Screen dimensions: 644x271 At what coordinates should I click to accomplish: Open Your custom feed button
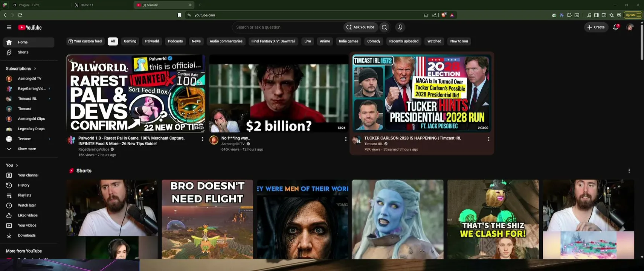tap(85, 41)
